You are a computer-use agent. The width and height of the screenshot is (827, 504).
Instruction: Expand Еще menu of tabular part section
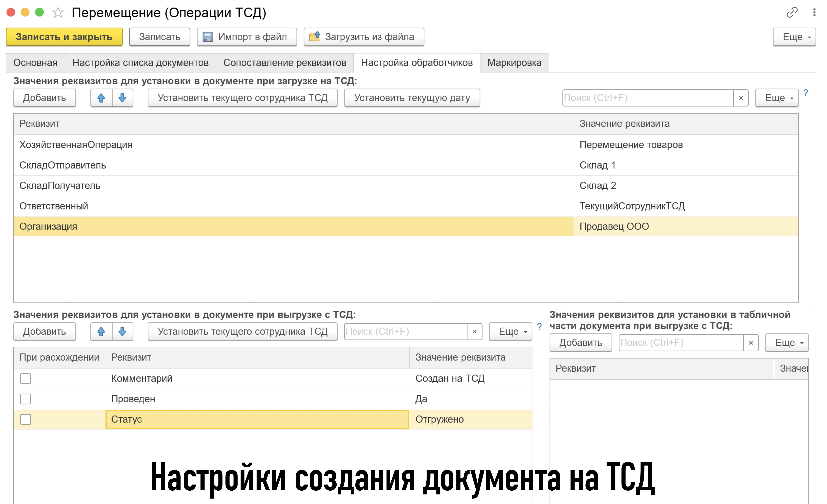coord(787,343)
